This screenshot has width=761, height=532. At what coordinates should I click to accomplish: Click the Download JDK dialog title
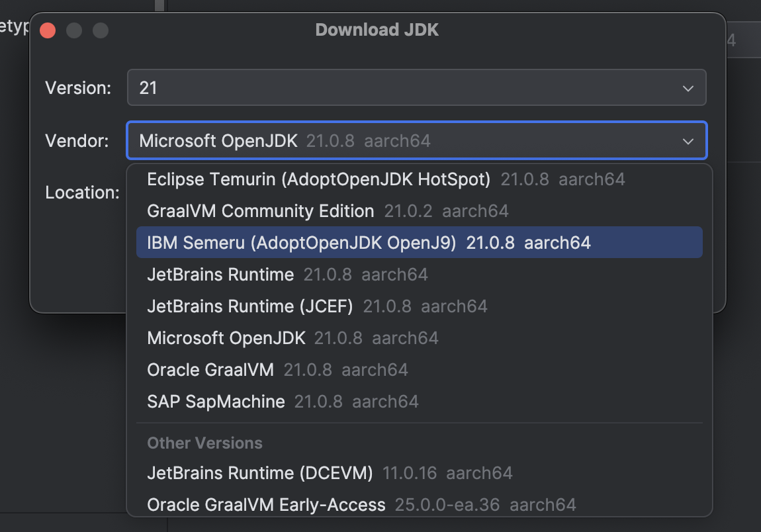coord(377,30)
